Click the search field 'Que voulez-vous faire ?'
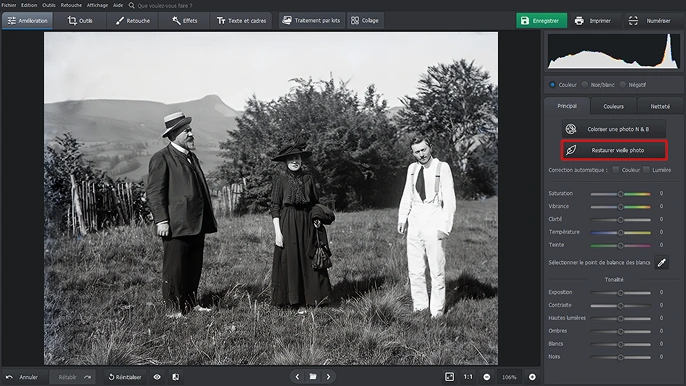Screen dimensions: 686x386 164,6
